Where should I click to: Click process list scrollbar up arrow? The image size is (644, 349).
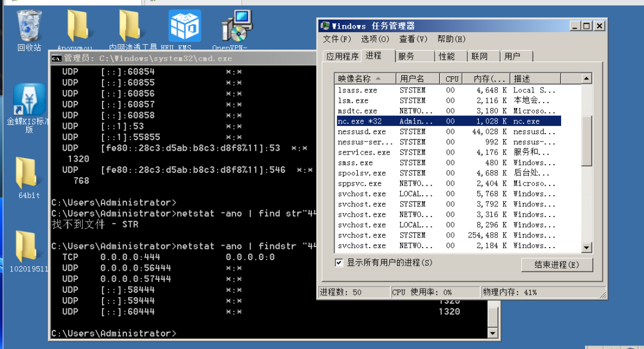click(587, 79)
